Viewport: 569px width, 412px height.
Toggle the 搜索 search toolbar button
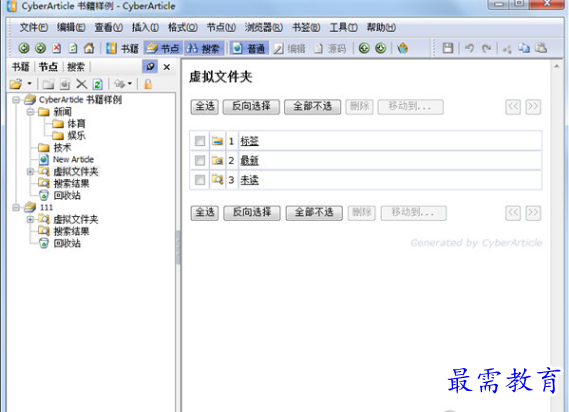pyautogui.click(x=203, y=48)
